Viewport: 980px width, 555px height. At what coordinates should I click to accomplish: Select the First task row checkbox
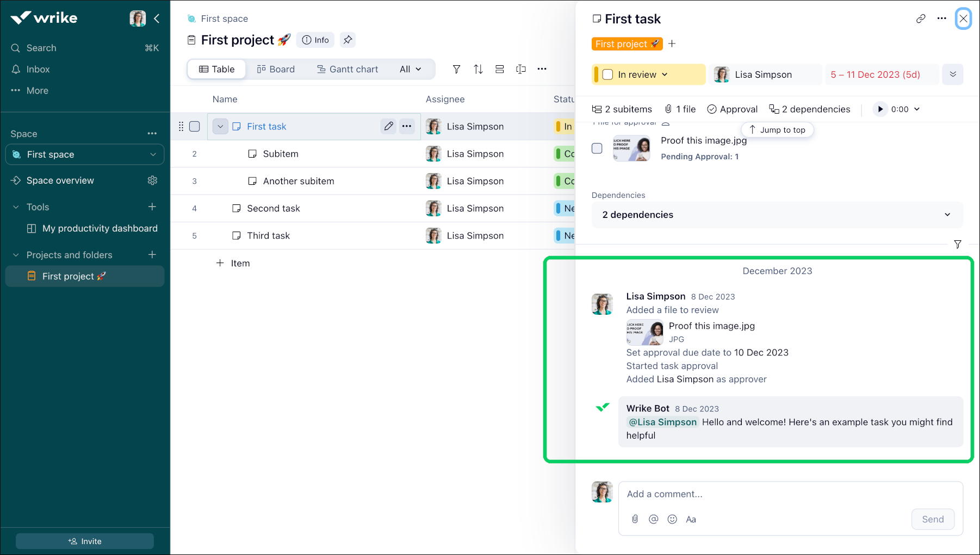[x=194, y=127]
